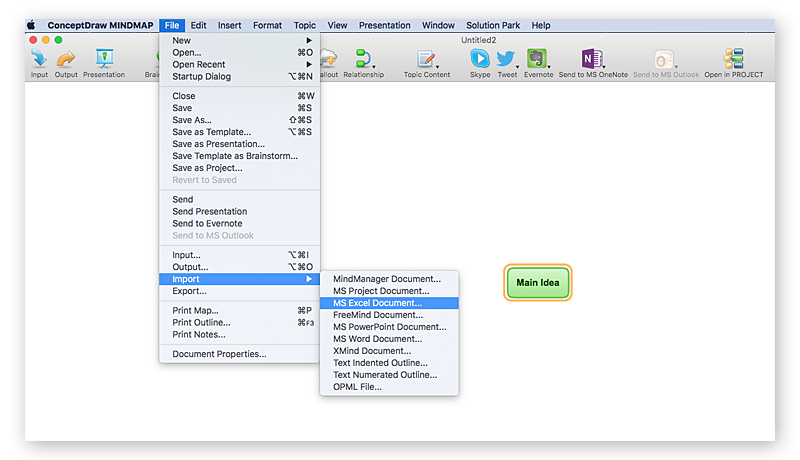This screenshot has height=460, width=800.
Task: Choose Print Outline... menu item
Action: 240,322
